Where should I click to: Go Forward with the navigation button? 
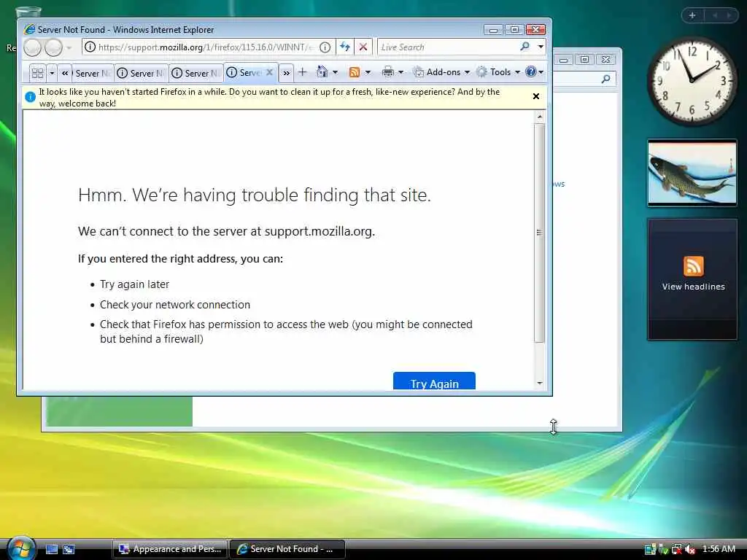tap(53, 47)
